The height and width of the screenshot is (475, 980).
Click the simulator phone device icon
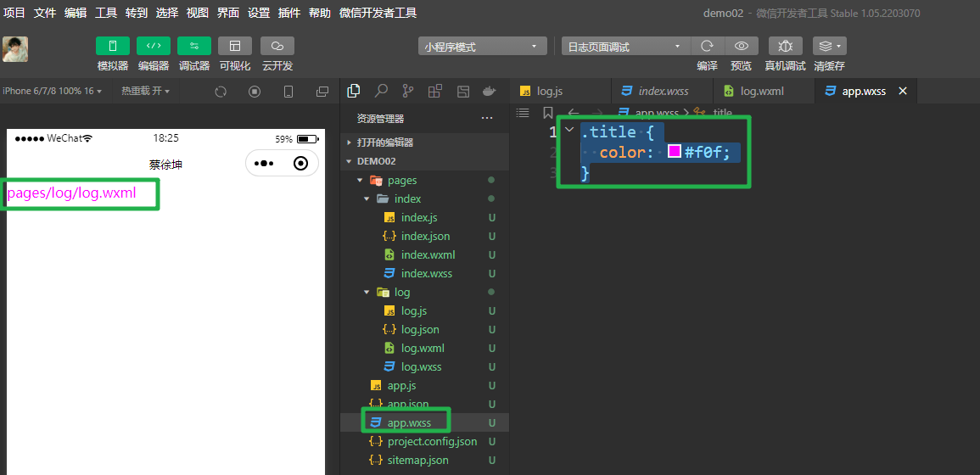[x=288, y=92]
